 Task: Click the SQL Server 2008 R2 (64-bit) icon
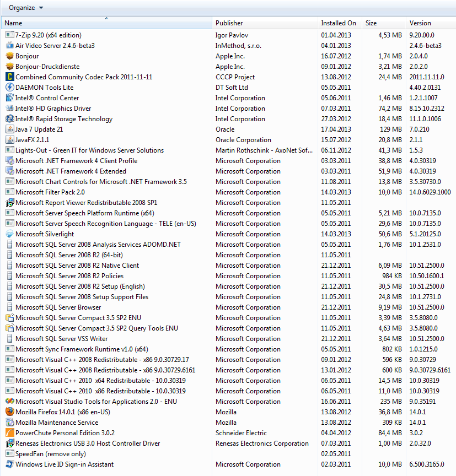coord(10,255)
